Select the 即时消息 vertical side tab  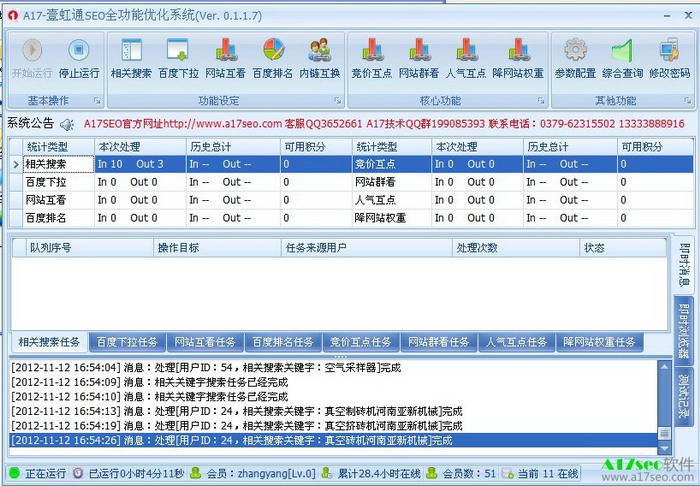point(683,264)
